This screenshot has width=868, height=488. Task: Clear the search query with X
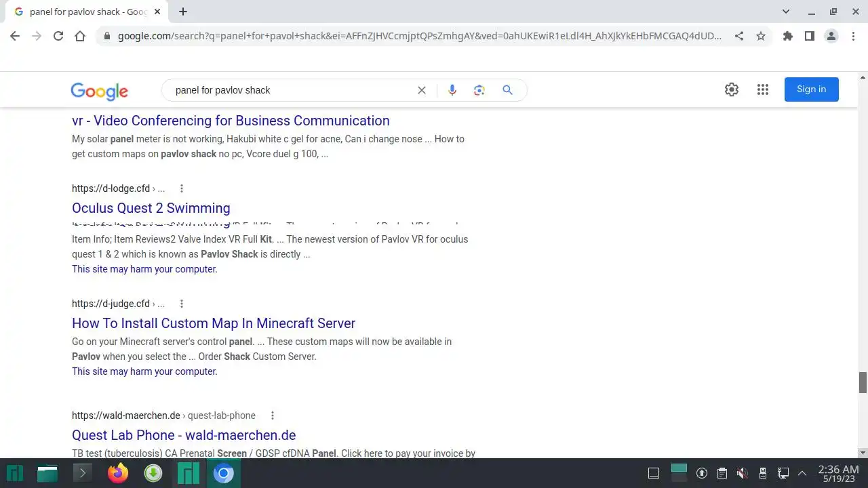pos(422,90)
